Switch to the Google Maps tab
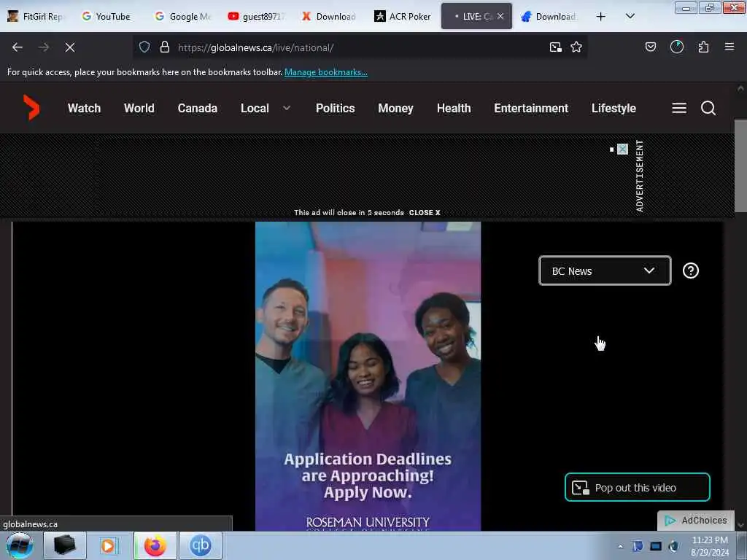Screen dimensions: 747x560 click(x=183, y=16)
